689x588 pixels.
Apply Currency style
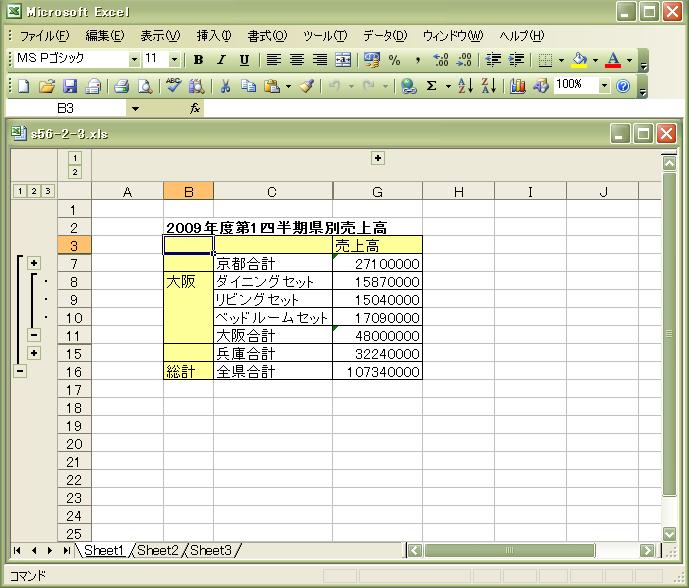click(372, 60)
